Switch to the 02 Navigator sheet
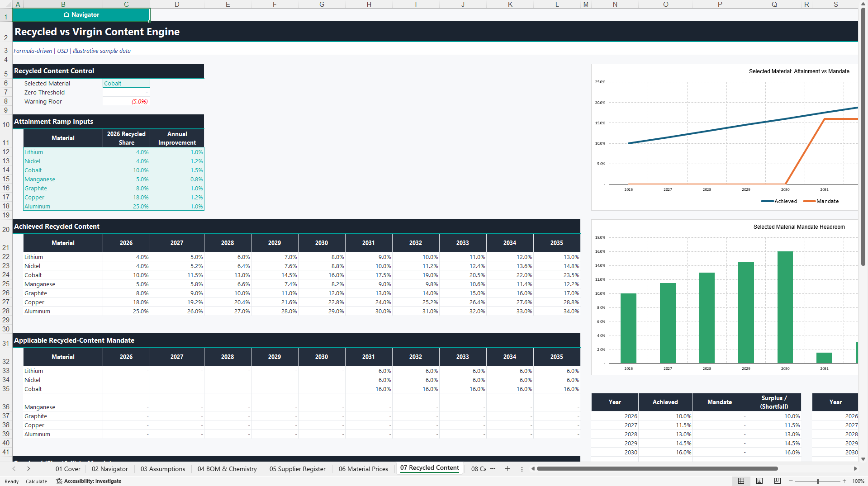 pyautogui.click(x=110, y=469)
